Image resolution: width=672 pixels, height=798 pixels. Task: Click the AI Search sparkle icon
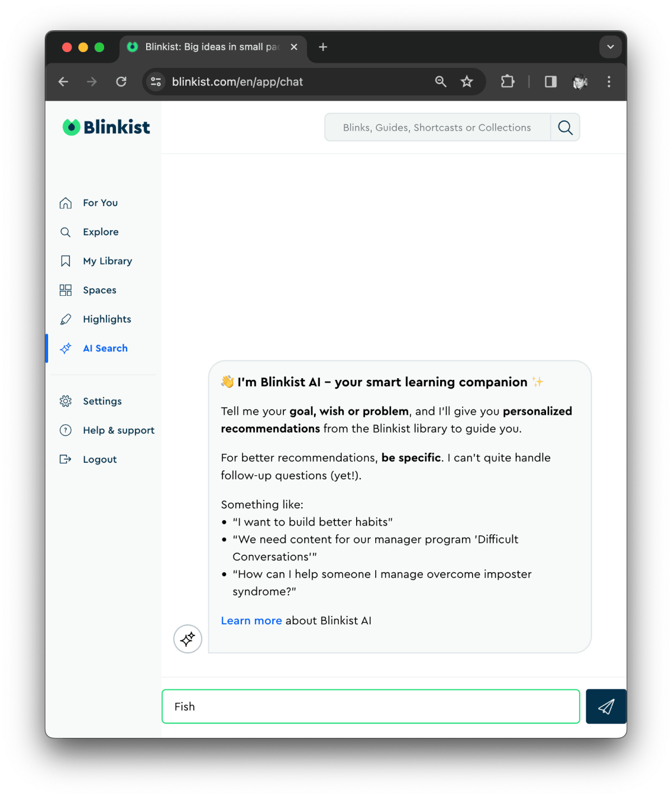[x=66, y=349]
